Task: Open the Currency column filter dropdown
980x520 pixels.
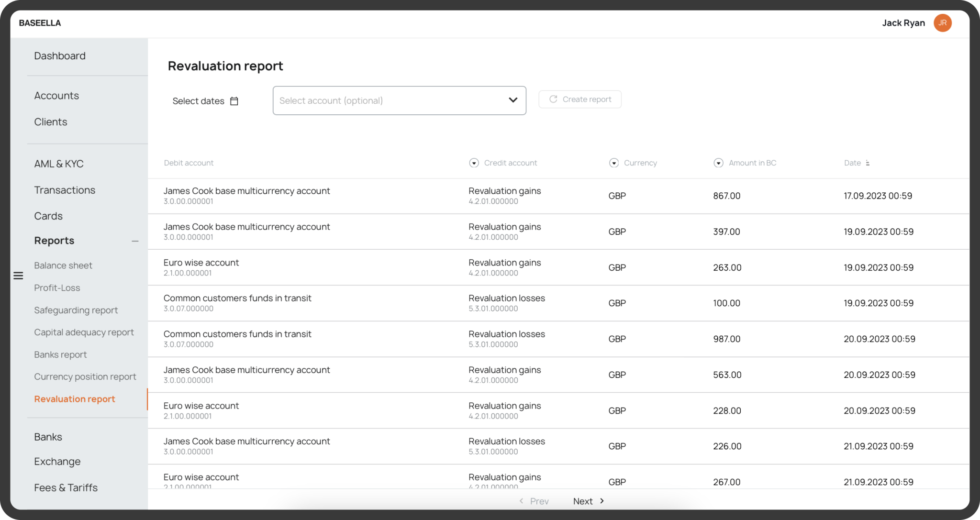Action: tap(614, 163)
